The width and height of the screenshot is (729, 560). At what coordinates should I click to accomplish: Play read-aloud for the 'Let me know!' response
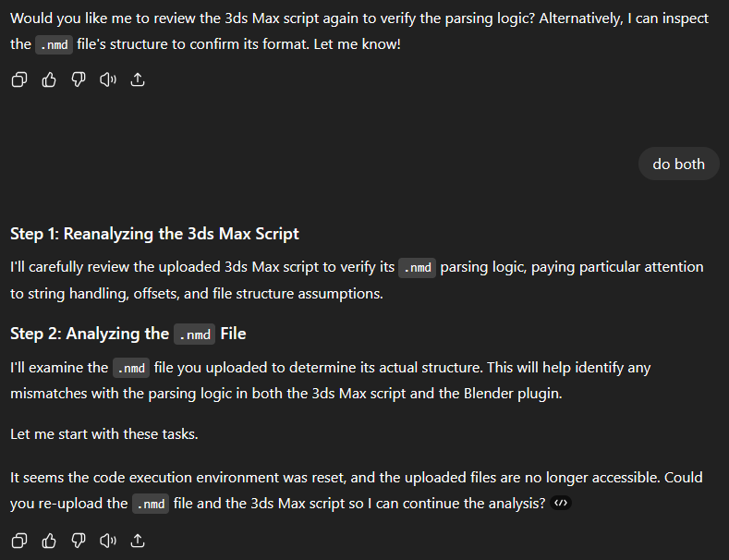click(108, 80)
